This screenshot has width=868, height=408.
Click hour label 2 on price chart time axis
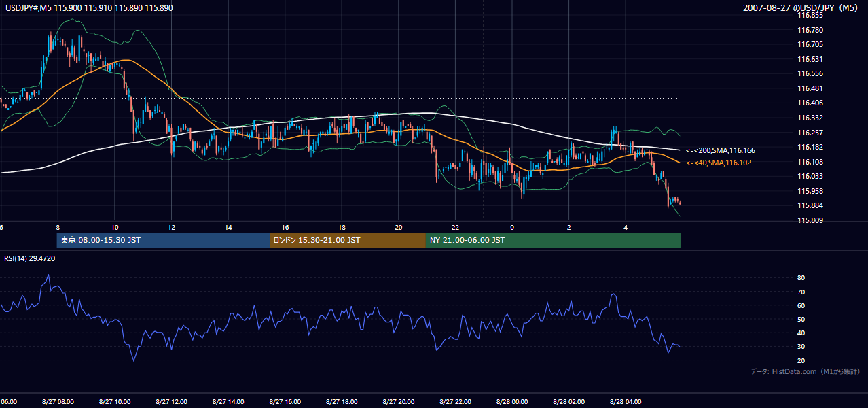[x=569, y=227]
